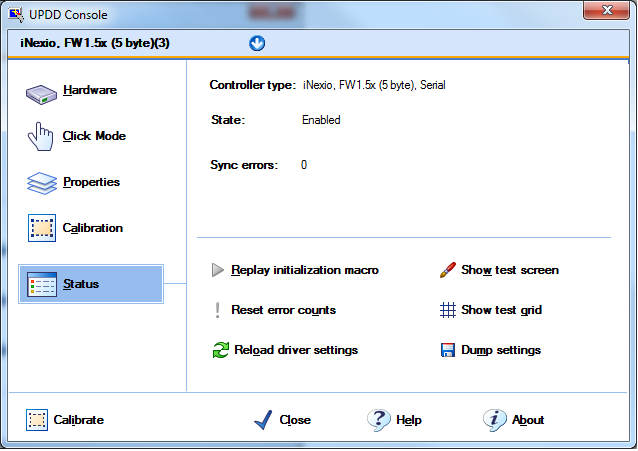The height and width of the screenshot is (451, 638).
Task: Reload driver settings
Action: (x=296, y=350)
